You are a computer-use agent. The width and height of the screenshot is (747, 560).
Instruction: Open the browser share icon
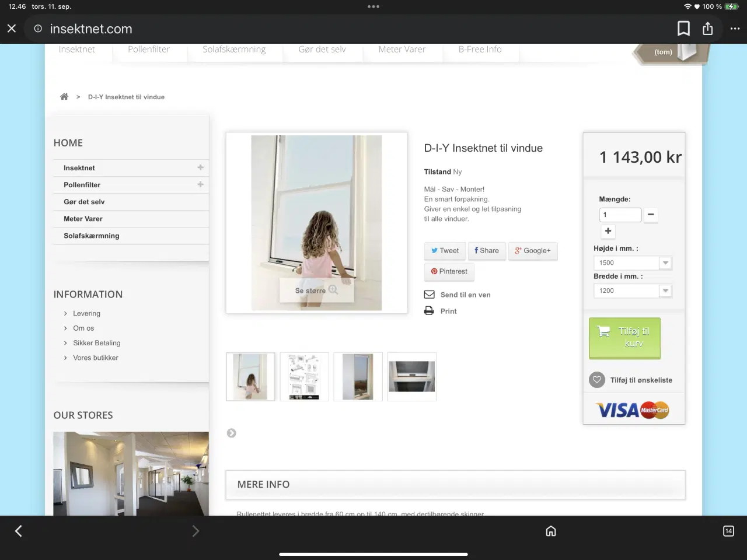pyautogui.click(x=708, y=29)
